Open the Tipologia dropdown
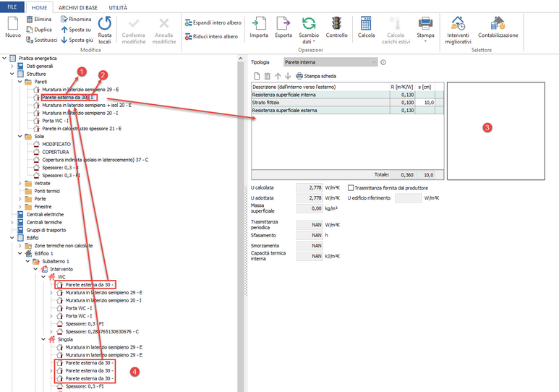Viewport: 559px width, 392px height. pyautogui.click(x=330, y=62)
